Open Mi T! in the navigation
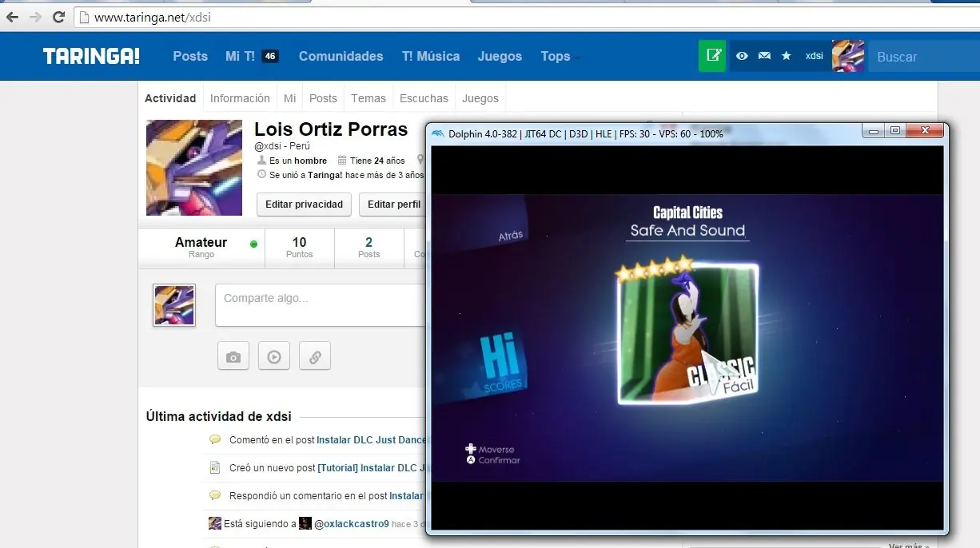Image resolution: width=980 pixels, height=548 pixels. [x=240, y=56]
